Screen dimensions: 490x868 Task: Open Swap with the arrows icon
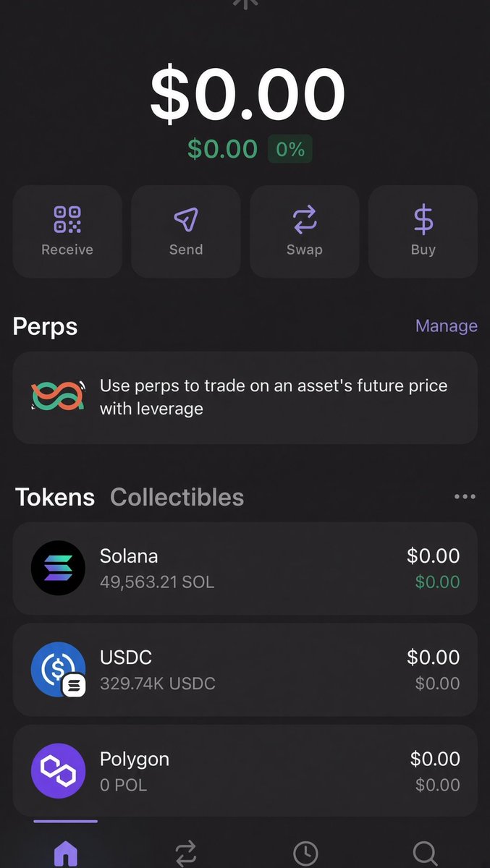[305, 219]
